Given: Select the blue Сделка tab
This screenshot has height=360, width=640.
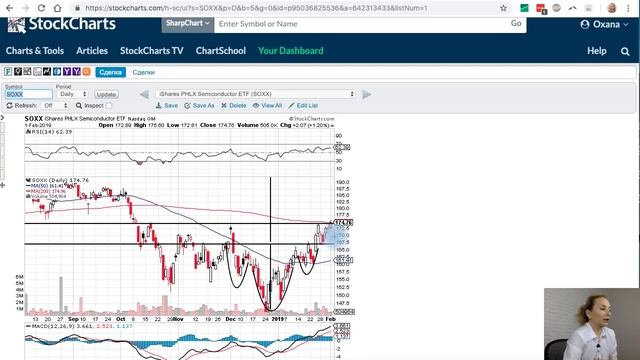Looking at the screenshot, I should point(111,72).
